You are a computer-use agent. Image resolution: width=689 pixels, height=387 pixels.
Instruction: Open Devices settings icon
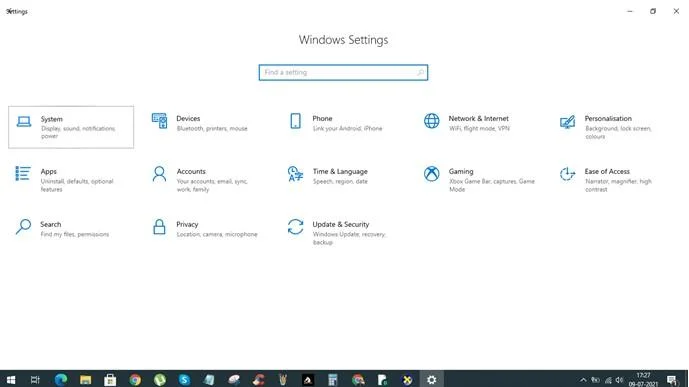pyautogui.click(x=160, y=121)
